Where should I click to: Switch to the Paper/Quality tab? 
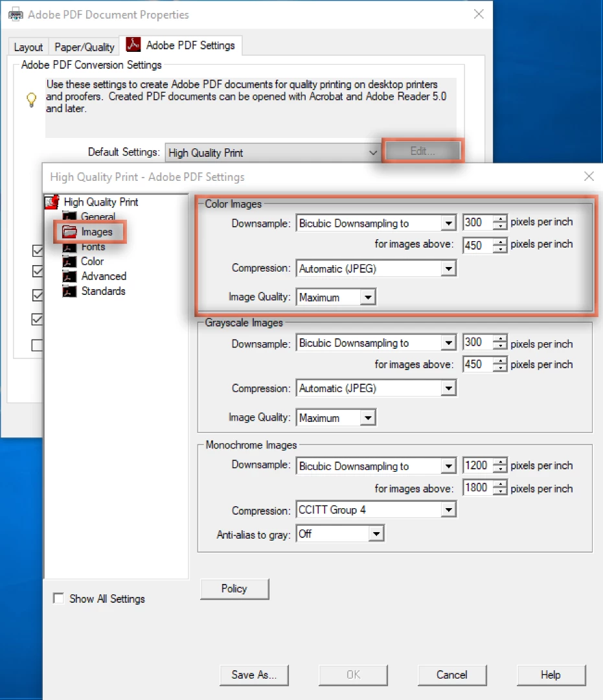coord(84,47)
